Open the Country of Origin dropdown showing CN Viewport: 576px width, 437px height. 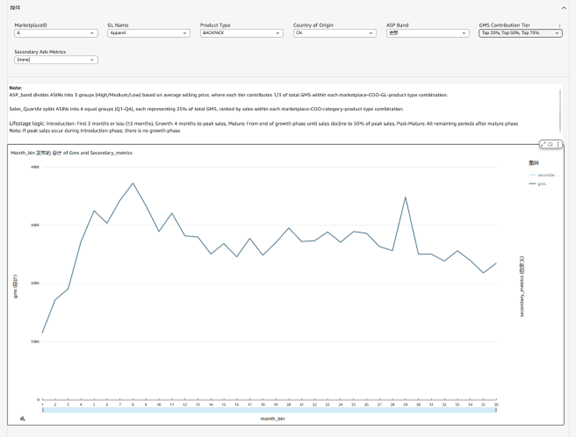(x=335, y=33)
